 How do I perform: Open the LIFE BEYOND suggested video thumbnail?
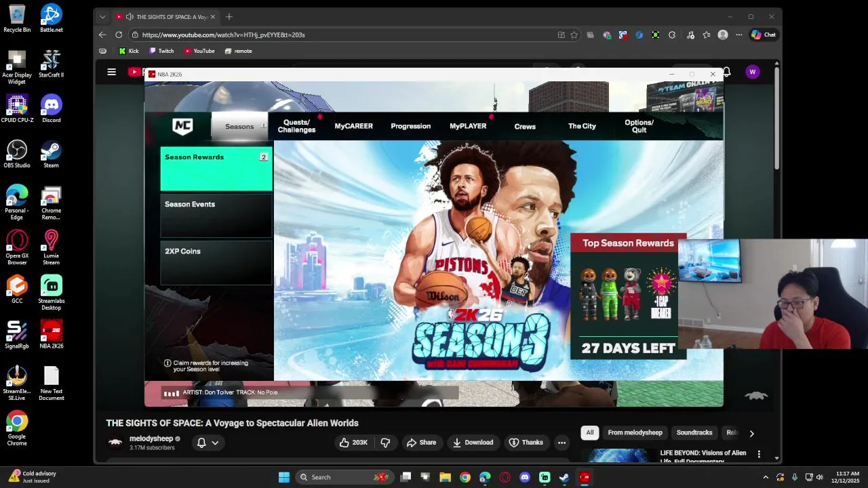click(x=618, y=455)
